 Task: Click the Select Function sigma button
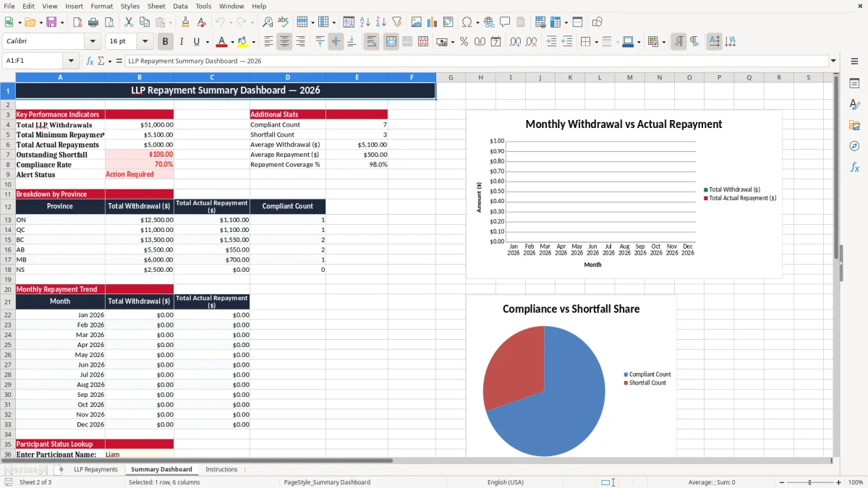click(x=102, y=61)
